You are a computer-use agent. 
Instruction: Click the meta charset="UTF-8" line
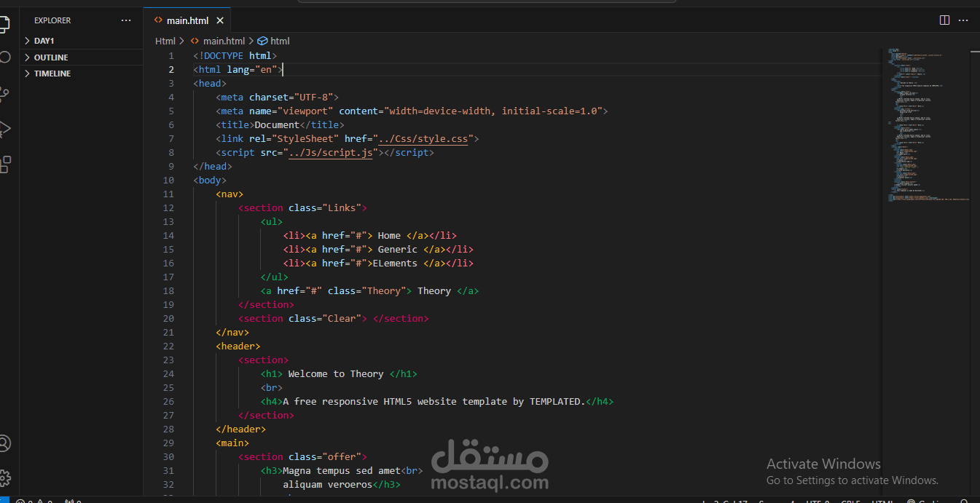pyautogui.click(x=277, y=97)
